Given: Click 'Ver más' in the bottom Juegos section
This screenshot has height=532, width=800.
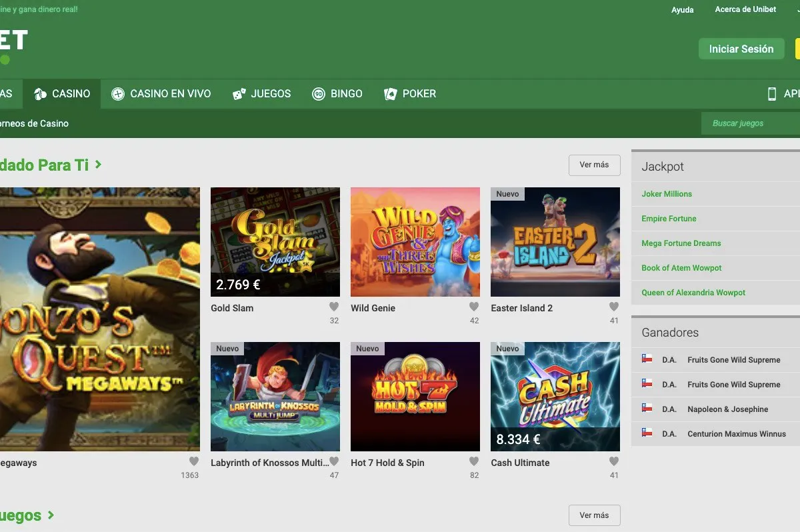Looking at the screenshot, I should (594, 515).
